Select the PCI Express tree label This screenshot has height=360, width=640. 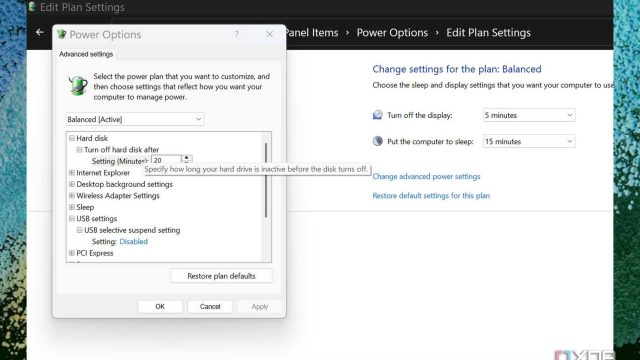pos(95,253)
